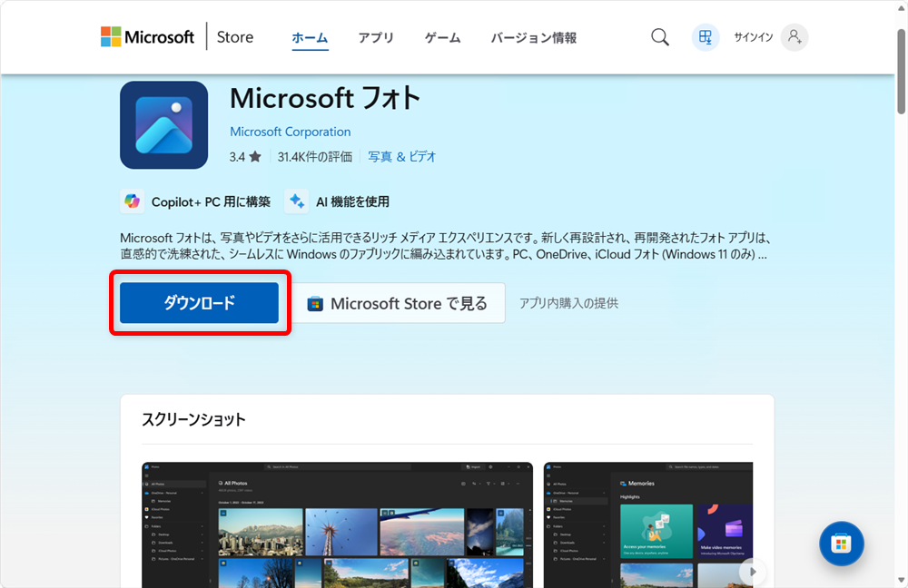
Task: Click the スクリーンショット heading
Action: pyautogui.click(x=193, y=419)
